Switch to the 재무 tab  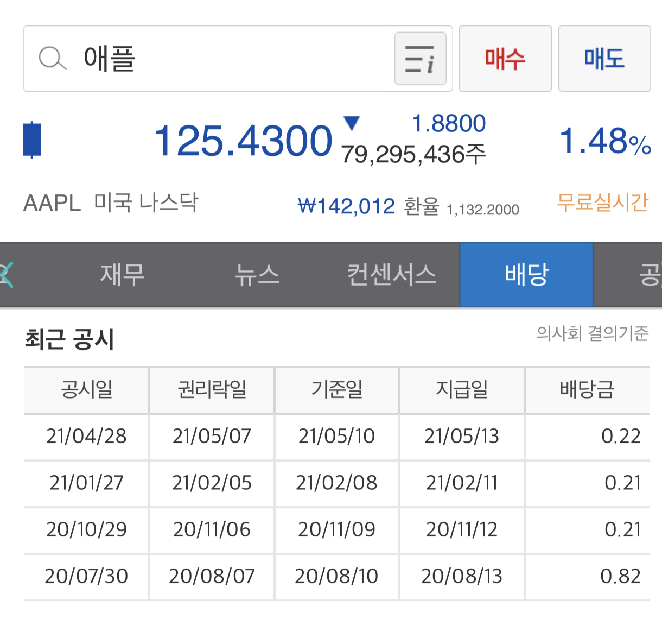pyautogui.click(x=122, y=274)
